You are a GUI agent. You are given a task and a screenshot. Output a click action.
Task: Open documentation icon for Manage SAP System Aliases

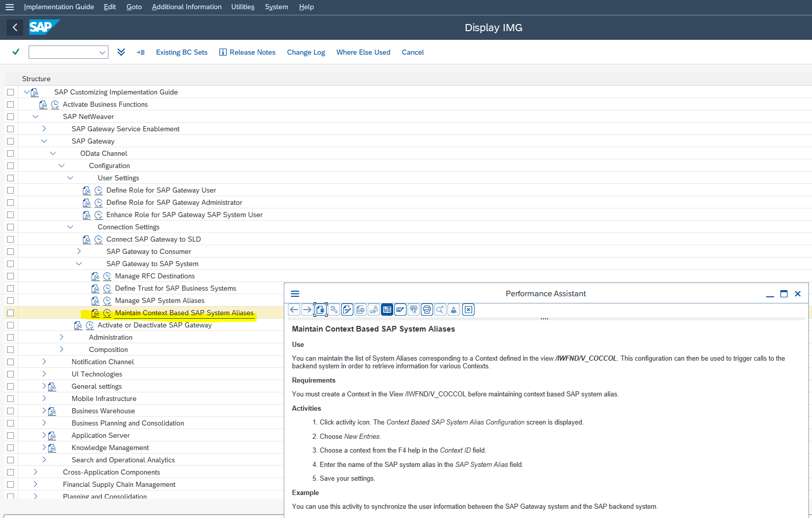pos(96,300)
